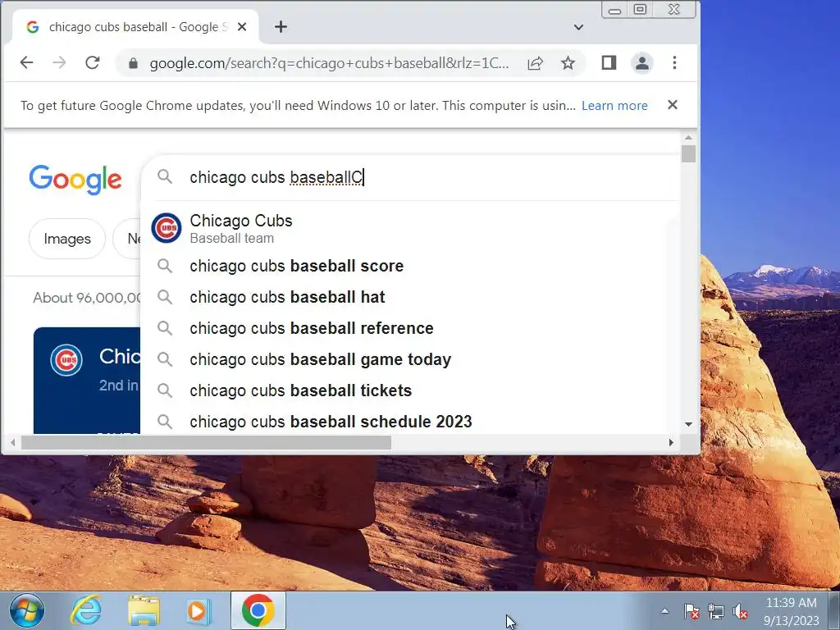
Task: Open the Images filter chip
Action: pyautogui.click(x=67, y=239)
